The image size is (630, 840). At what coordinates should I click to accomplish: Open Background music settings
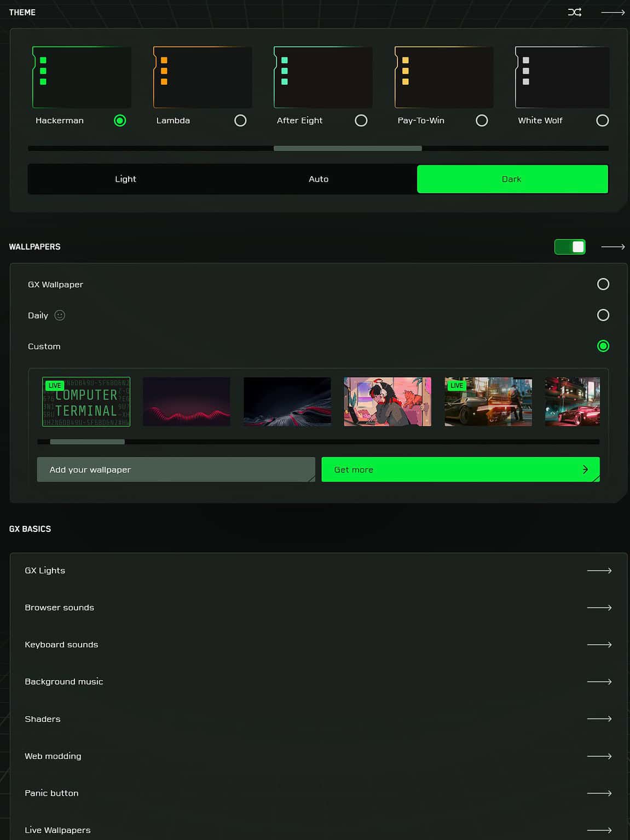600,682
